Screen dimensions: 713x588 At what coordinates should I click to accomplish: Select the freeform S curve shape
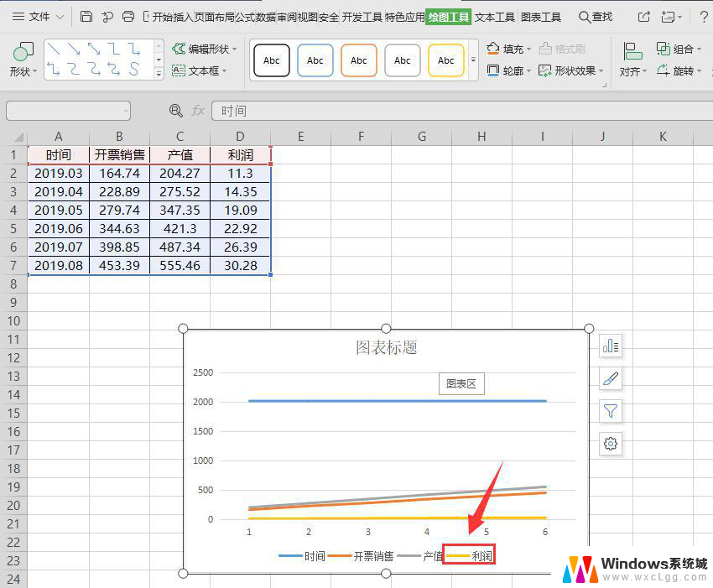[x=133, y=69]
